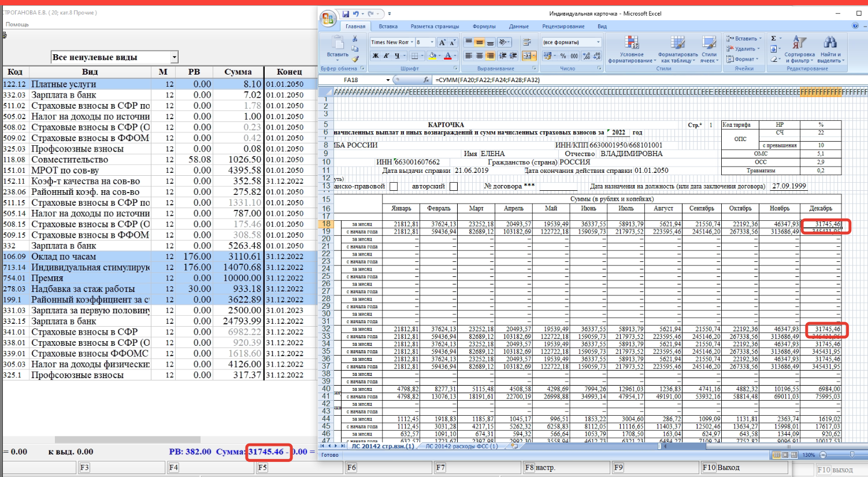This screenshot has height=477, width=868.
Task: Align cell text left
Action: tap(469, 56)
